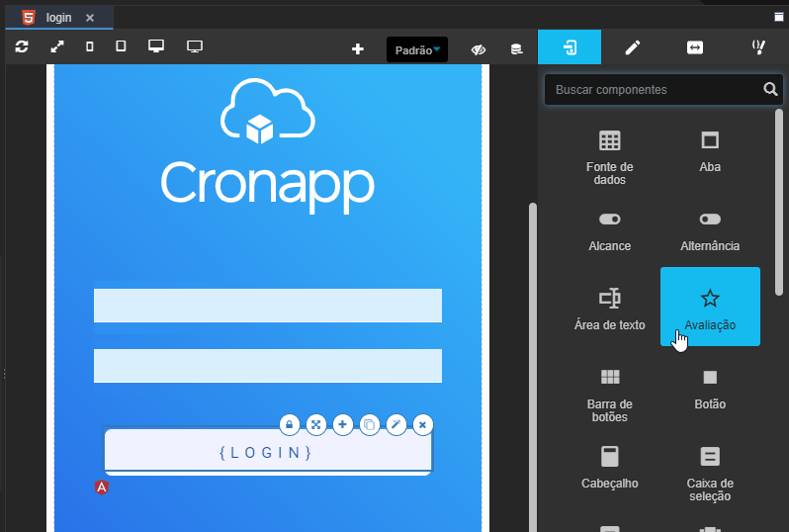Image resolution: width=789 pixels, height=532 pixels.
Task: Click the expand/fullscreen arrows icon
Action: (57, 46)
